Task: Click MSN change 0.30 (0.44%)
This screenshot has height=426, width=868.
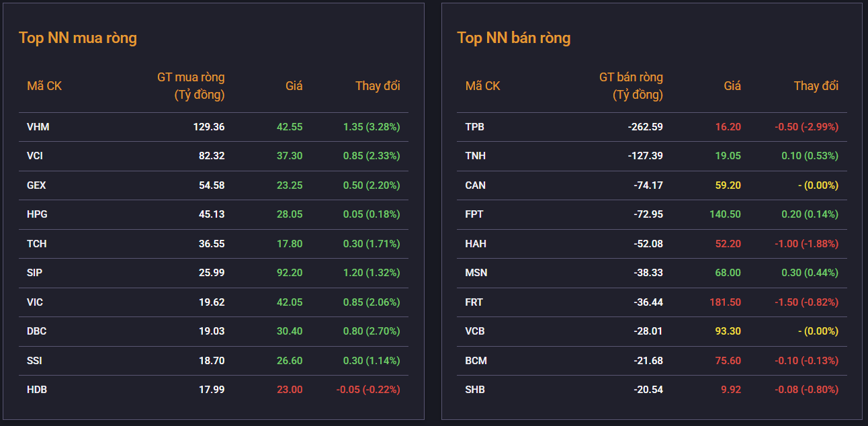Action: point(810,273)
